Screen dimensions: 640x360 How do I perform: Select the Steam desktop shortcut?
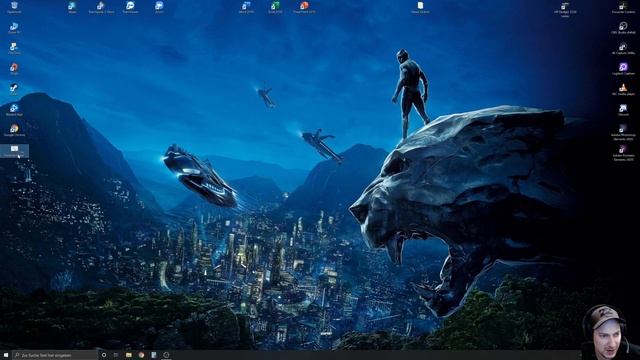pyautogui.click(x=14, y=89)
